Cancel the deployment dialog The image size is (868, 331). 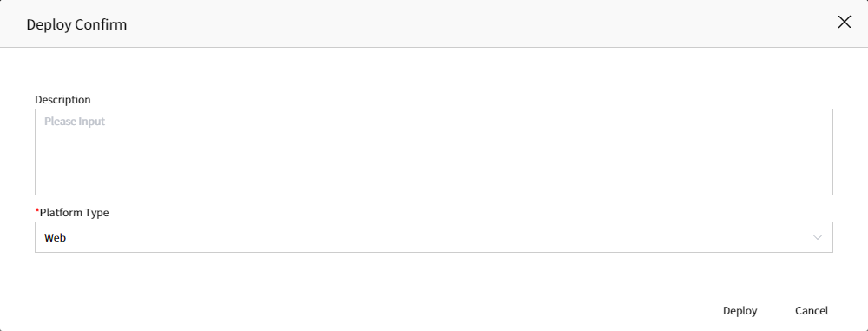[812, 311]
